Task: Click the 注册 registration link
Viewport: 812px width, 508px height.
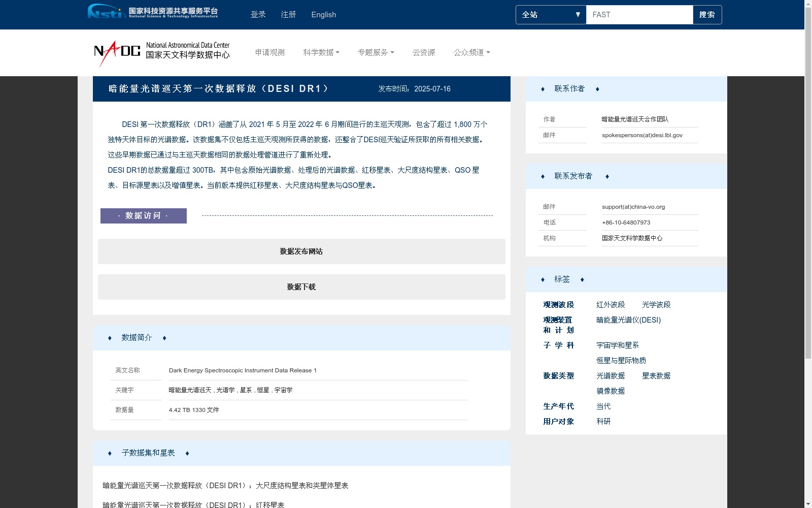Action: (288, 14)
